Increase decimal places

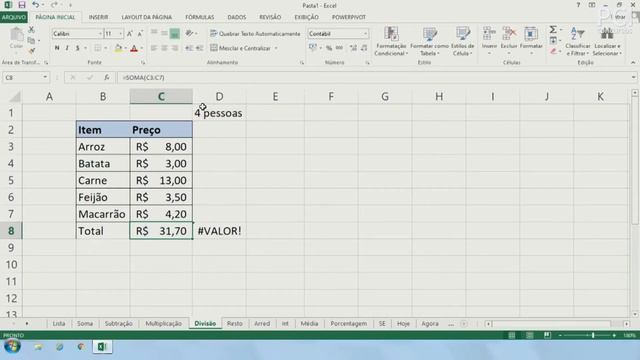[x=353, y=48]
